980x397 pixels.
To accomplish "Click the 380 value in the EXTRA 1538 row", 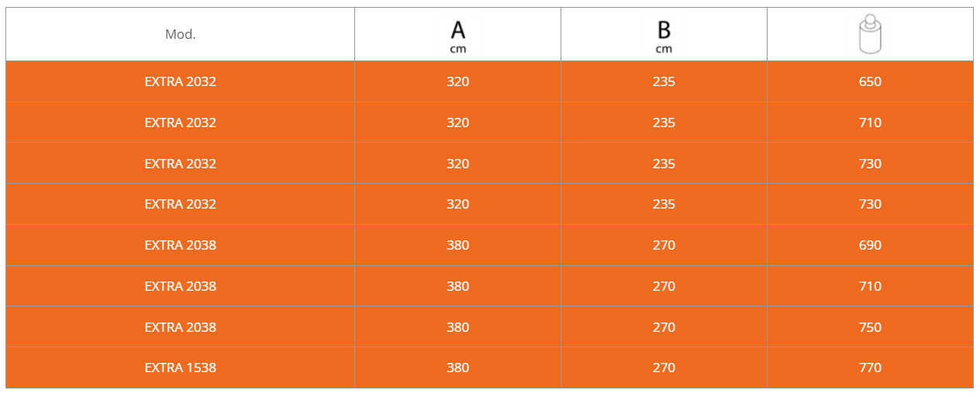I will (457, 368).
